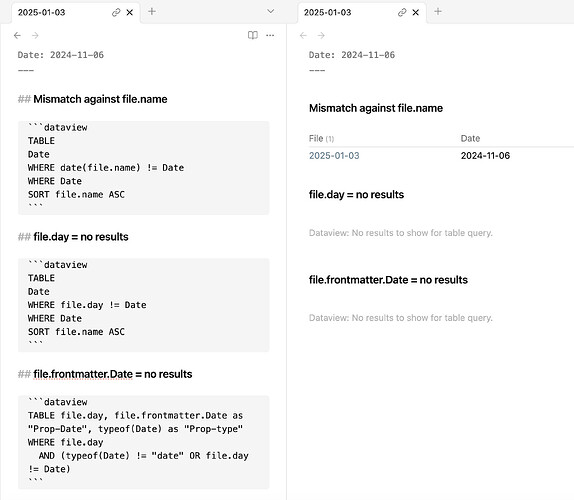Viewport: 574px width, 500px height.
Task: Navigate back in right pane
Action: [x=303, y=36]
